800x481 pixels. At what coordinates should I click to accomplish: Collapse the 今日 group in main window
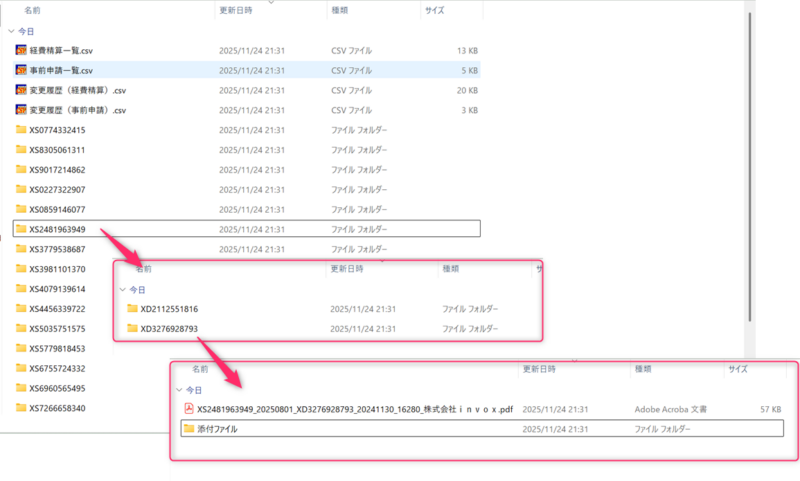tap(11, 31)
